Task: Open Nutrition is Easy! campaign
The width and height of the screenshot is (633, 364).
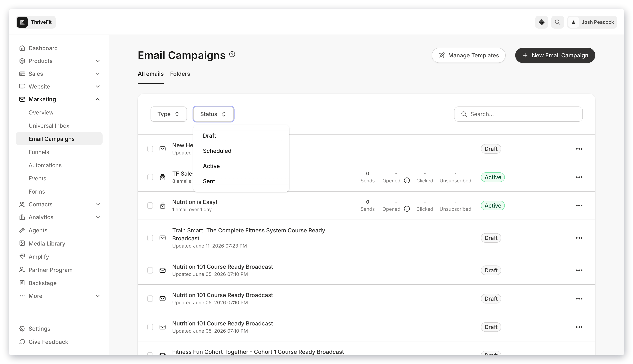Action: click(x=195, y=202)
